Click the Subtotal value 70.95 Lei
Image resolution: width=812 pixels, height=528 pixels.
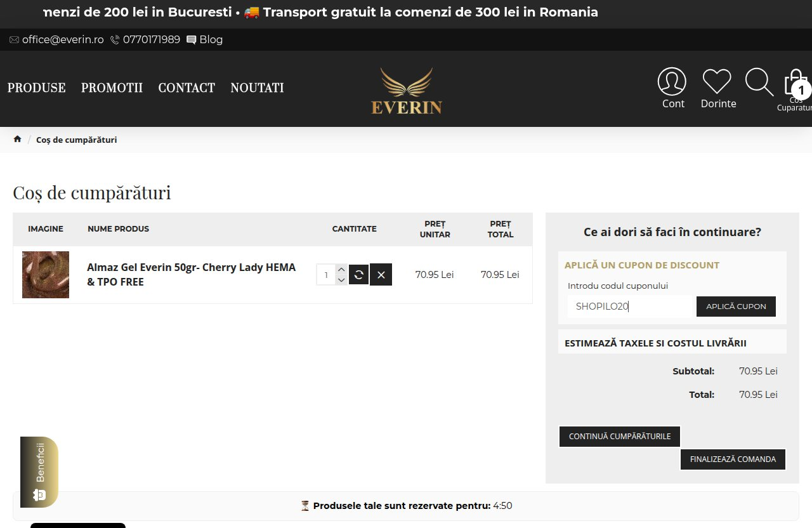[758, 371]
